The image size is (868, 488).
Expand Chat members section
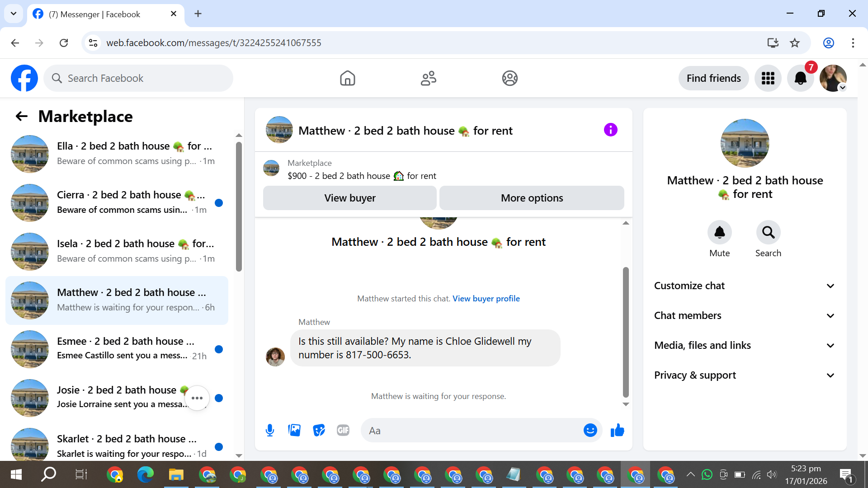(x=745, y=315)
